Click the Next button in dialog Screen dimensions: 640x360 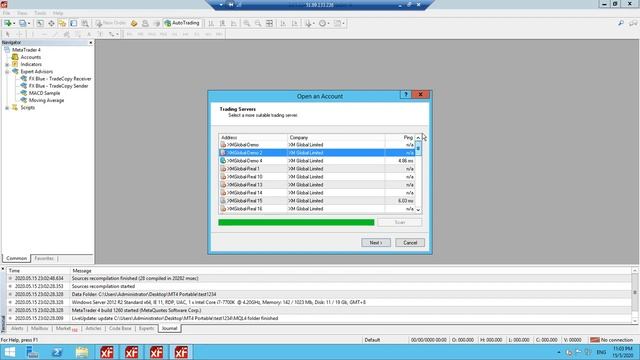click(x=376, y=243)
